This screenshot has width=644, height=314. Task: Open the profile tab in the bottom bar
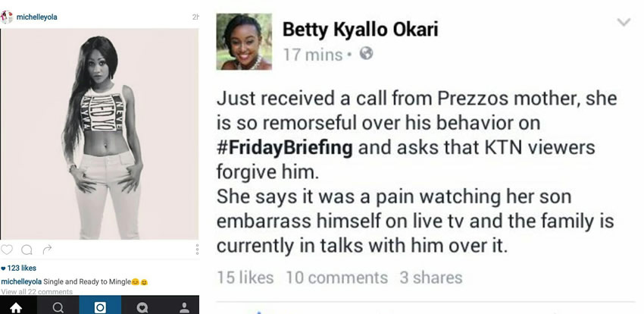pos(183,307)
